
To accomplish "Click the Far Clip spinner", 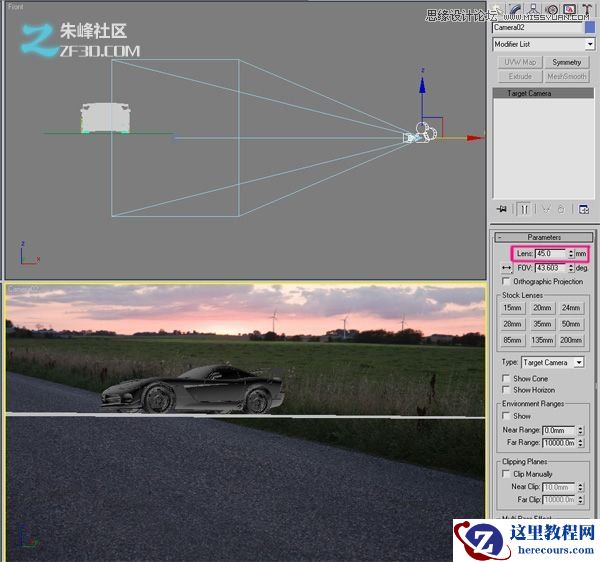I will (580, 500).
